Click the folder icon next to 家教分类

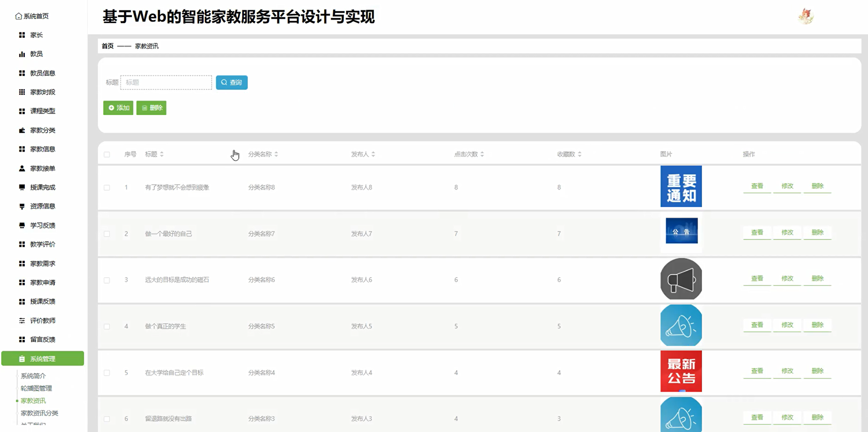(x=22, y=130)
